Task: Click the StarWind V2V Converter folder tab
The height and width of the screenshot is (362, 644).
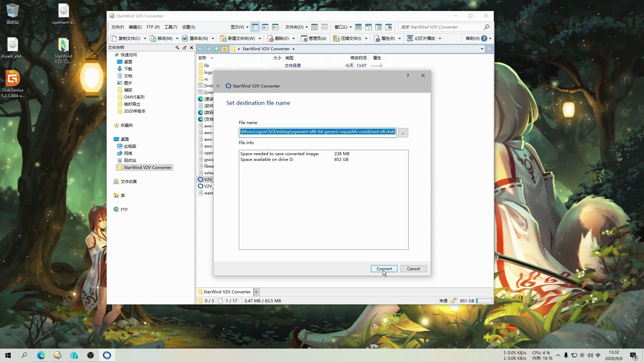Action: point(224,292)
